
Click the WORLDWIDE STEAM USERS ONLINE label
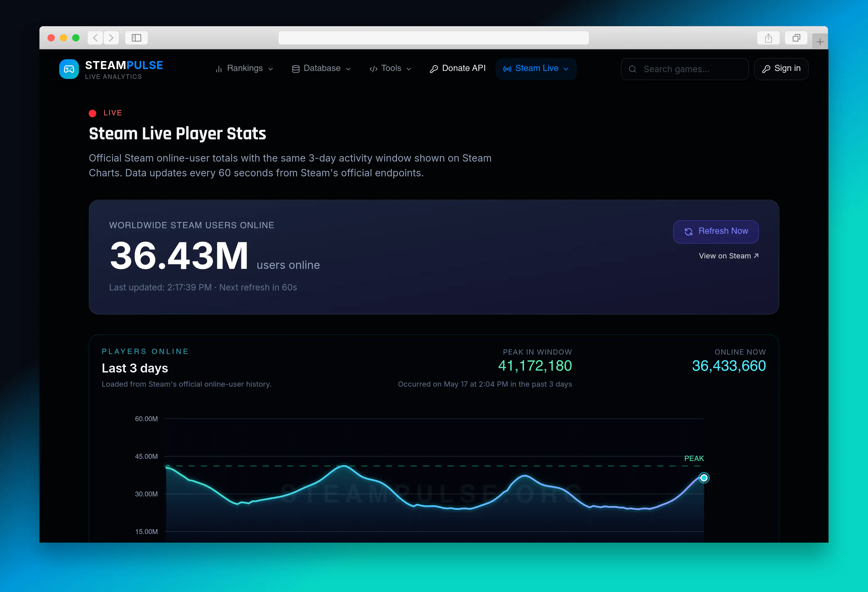pyautogui.click(x=192, y=226)
